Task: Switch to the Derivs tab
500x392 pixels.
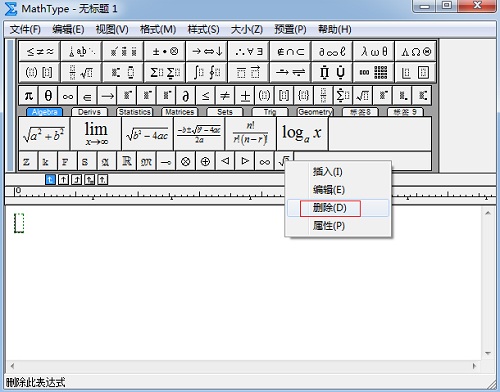Action: point(89,112)
